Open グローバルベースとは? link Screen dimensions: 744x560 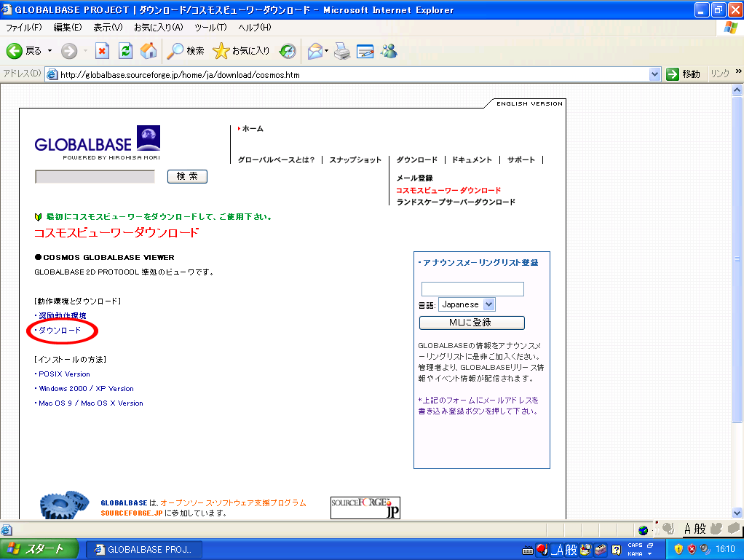pos(276,160)
